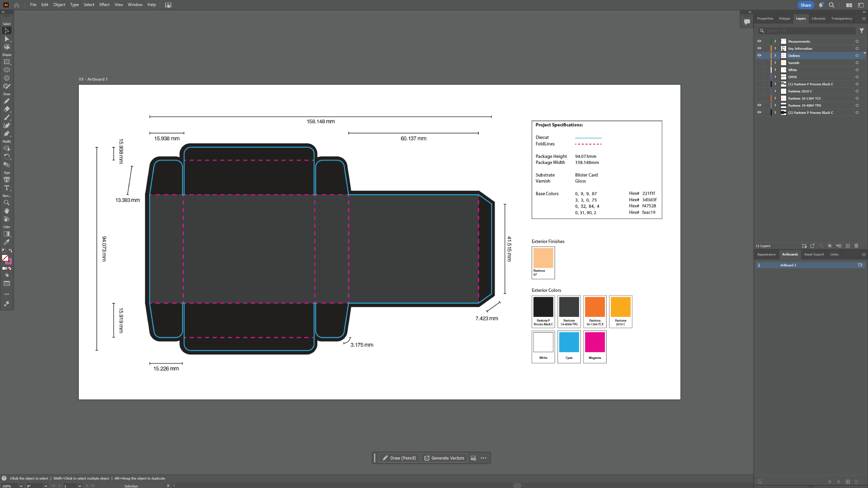Select the Direct Selection tool
The image size is (868, 488).
(x=7, y=39)
